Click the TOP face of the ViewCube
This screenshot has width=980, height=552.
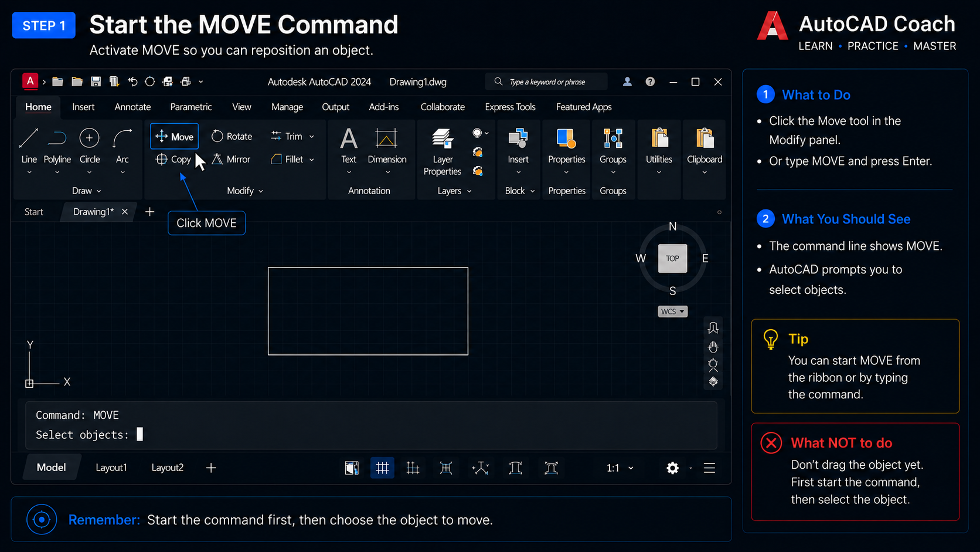(672, 259)
